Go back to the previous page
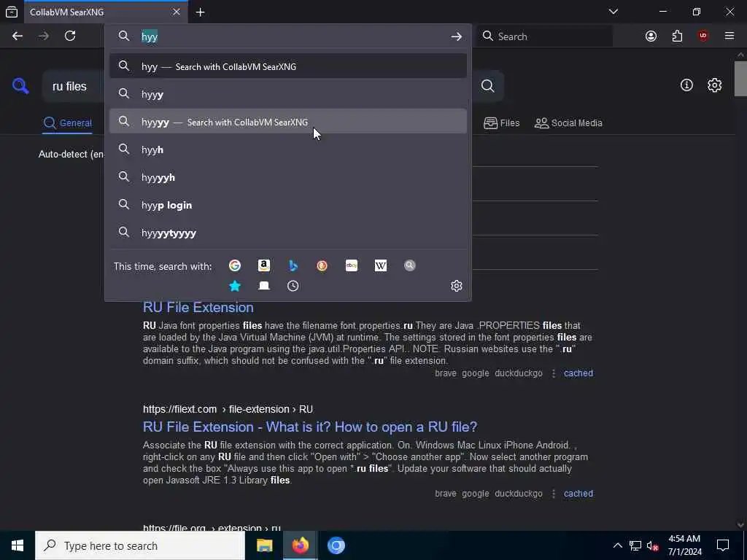Screen dimensions: 747x560 (x=18, y=36)
